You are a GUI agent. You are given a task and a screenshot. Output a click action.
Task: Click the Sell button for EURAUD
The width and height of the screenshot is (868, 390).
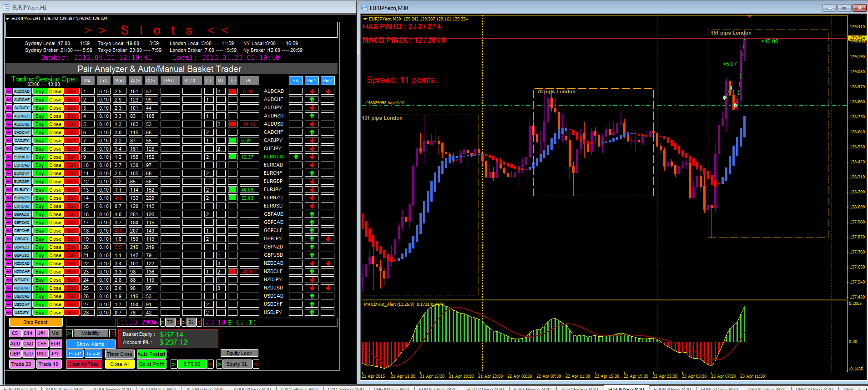point(71,157)
